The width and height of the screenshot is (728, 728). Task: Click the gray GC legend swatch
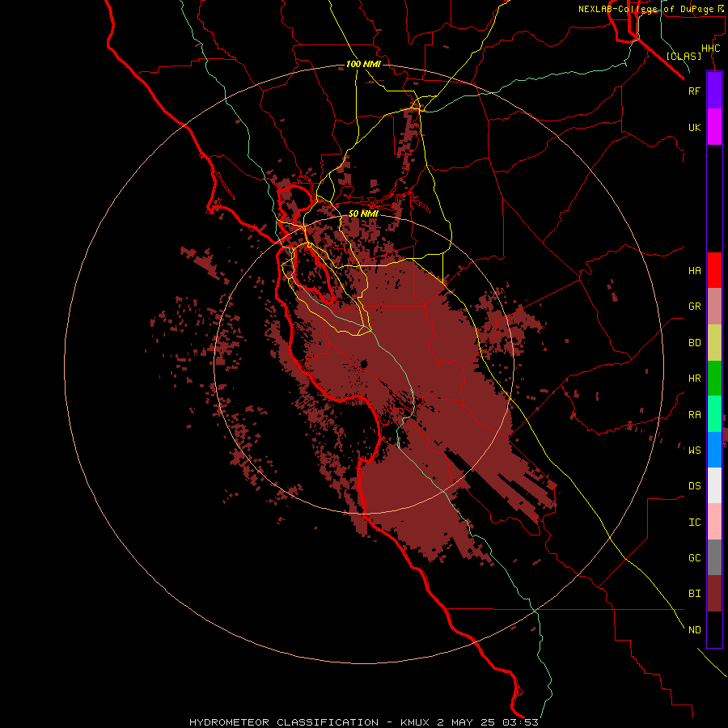coord(714,557)
